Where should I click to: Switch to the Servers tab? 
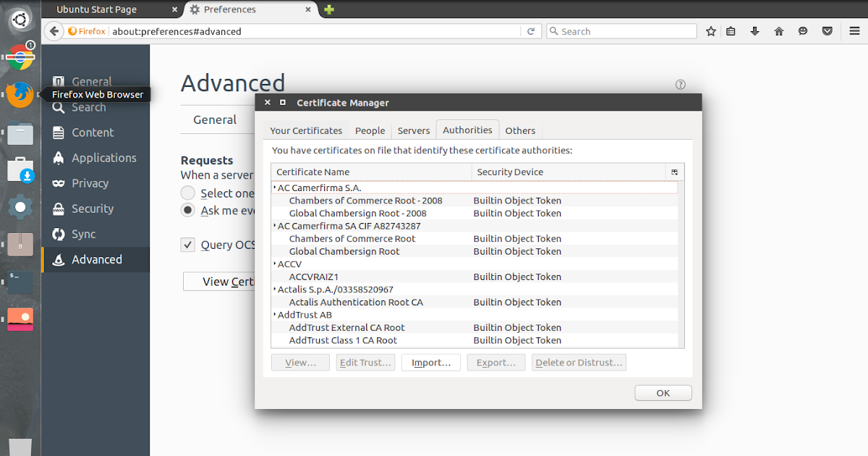coord(413,130)
